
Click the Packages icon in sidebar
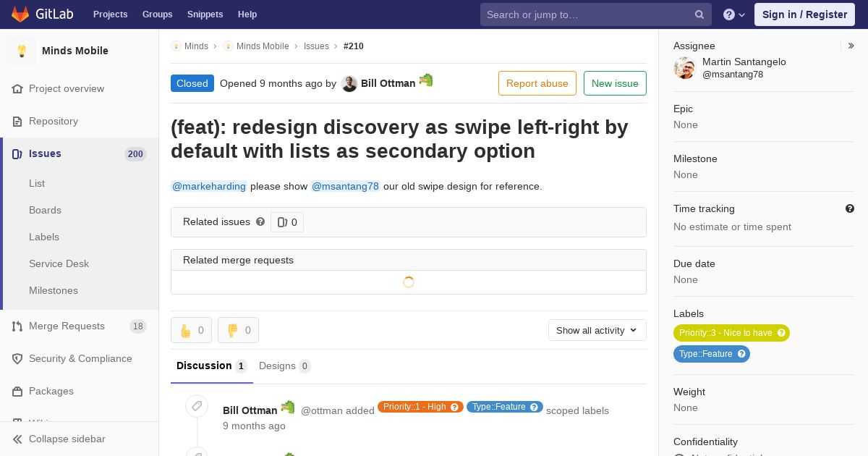coord(17,391)
